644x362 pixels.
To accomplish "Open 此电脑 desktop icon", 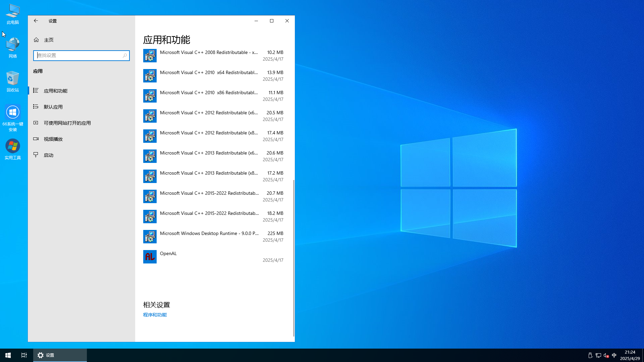I will click(13, 14).
